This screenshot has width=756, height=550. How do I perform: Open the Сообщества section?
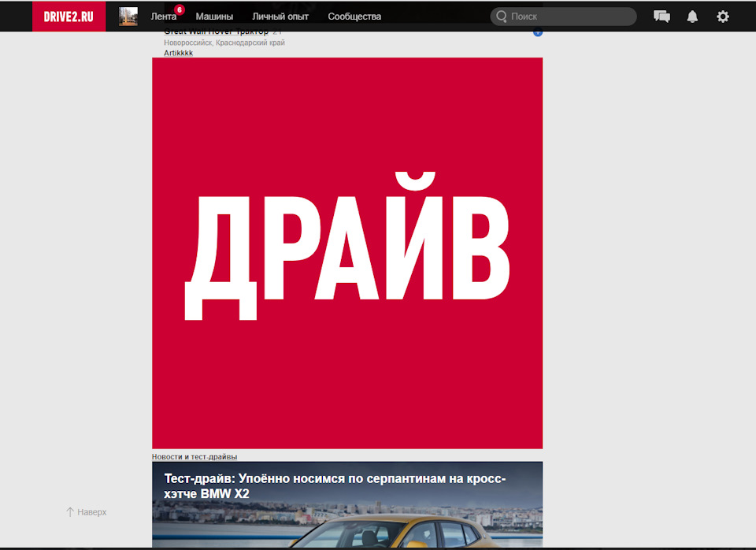pyautogui.click(x=353, y=16)
